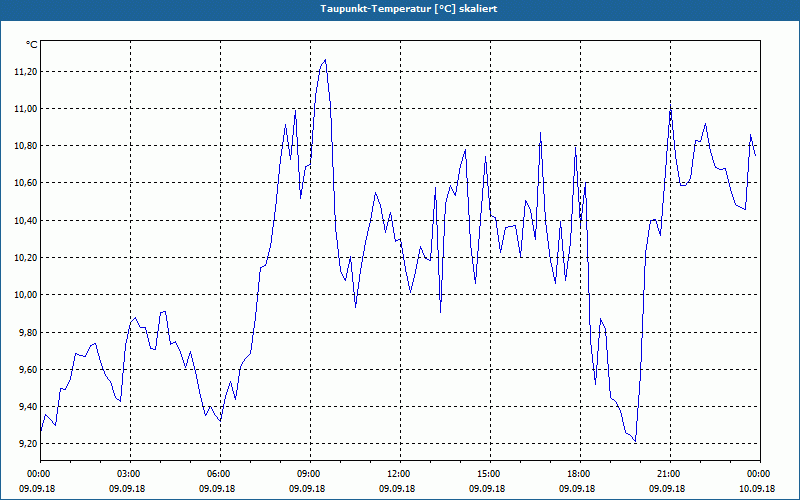Click the "09.09.18" date beneath 03:00
This screenshot has width=800, height=500.
pos(127,488)
